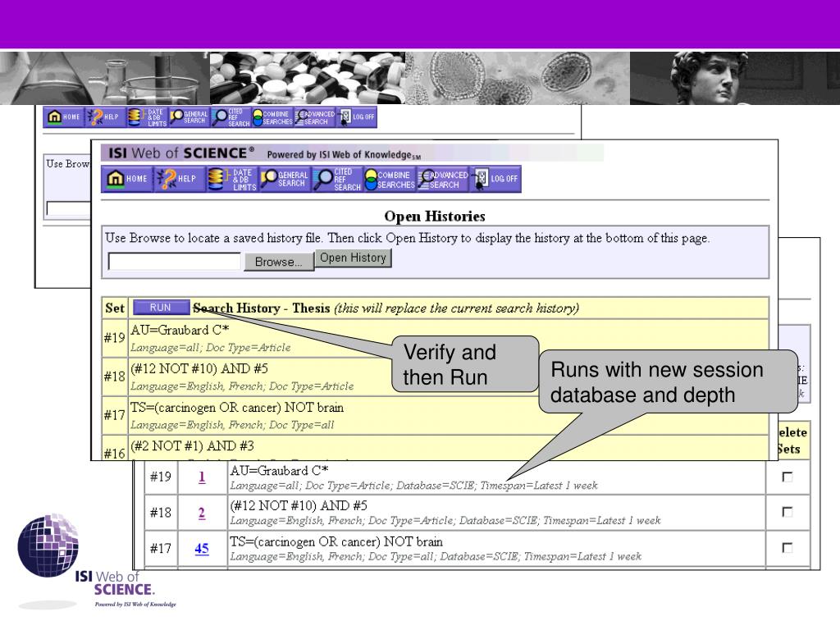This screenshot has height=630, width=840.
Task: Click the Open Histories heading
Action: tap(435, 217)
